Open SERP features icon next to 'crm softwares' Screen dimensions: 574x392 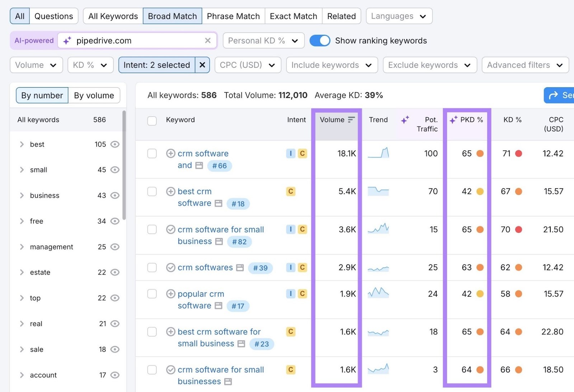click(240, 268)
